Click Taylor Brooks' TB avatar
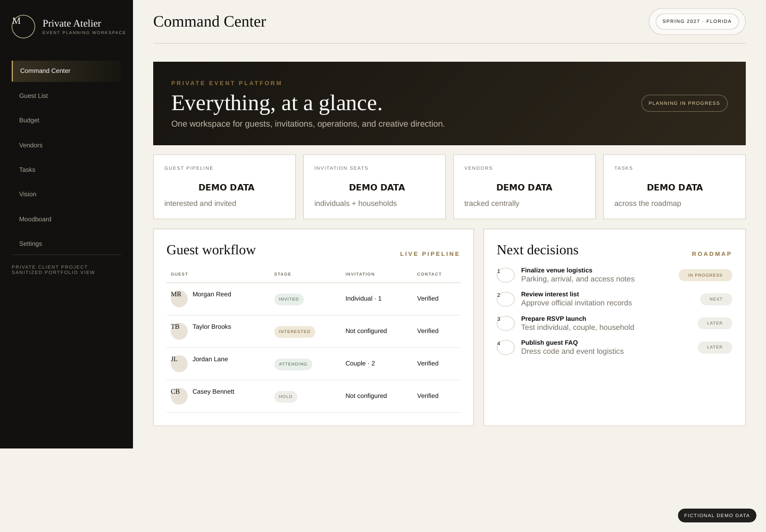 [179, 331]
